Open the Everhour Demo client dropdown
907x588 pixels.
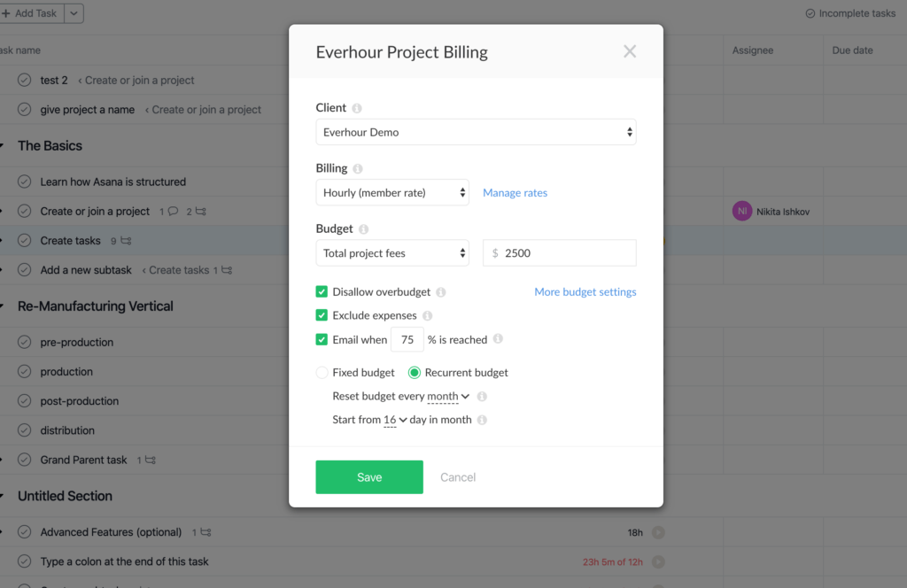(x=476, y=130)
